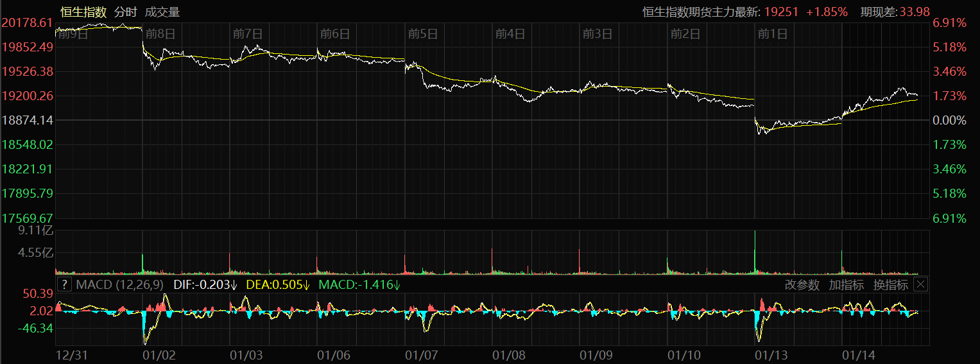Click the 01/14 date label
Viewport: 980px width, 364px height.
[859, 354]
